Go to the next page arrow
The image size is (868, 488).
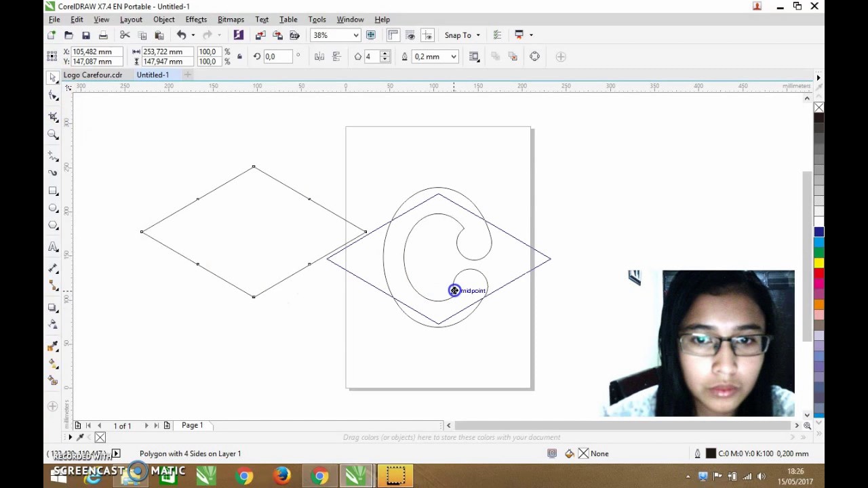point(146,426)
